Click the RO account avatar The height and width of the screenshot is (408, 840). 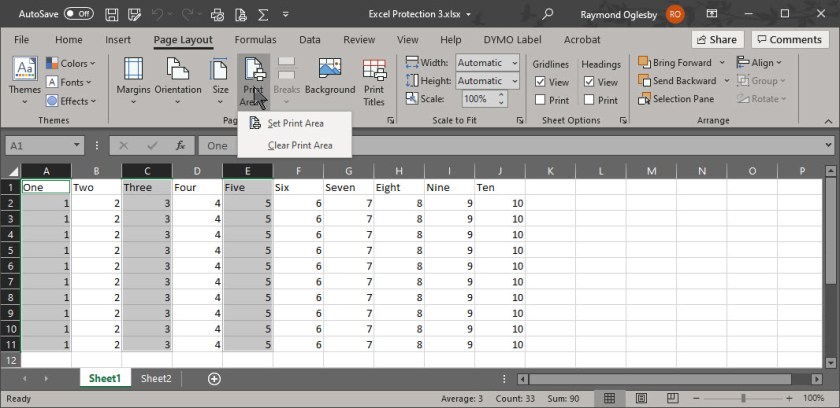point(675,14)
